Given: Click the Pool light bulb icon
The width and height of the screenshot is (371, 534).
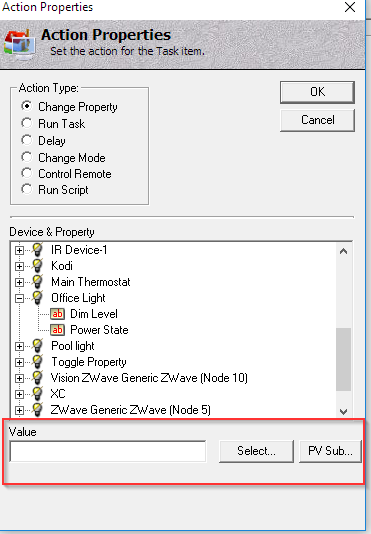Looking at the screenshot, I should pyautogui.click(x=37, y=346).
